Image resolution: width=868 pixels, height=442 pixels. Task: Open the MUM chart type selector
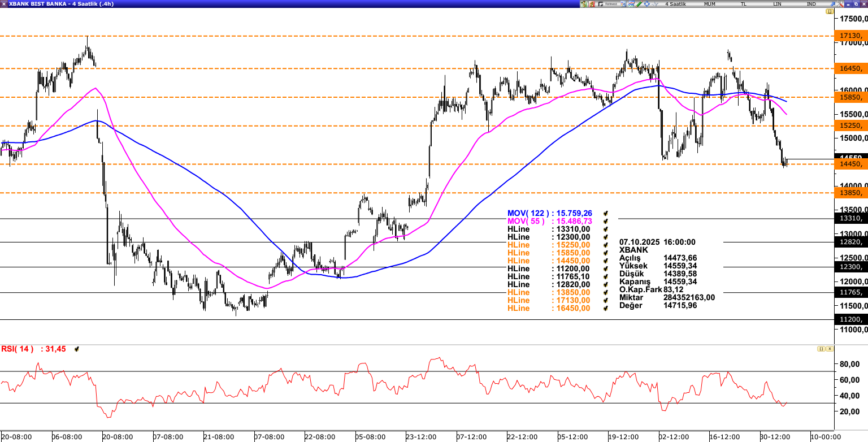tap(710, 4)
